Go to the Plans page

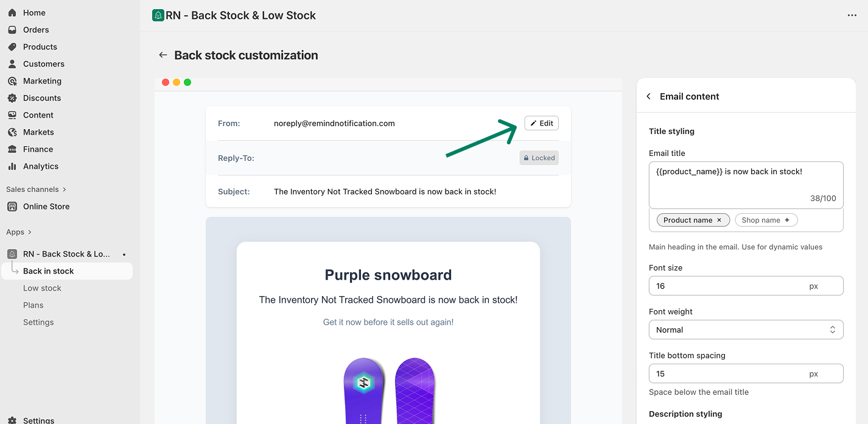point(33,305)
